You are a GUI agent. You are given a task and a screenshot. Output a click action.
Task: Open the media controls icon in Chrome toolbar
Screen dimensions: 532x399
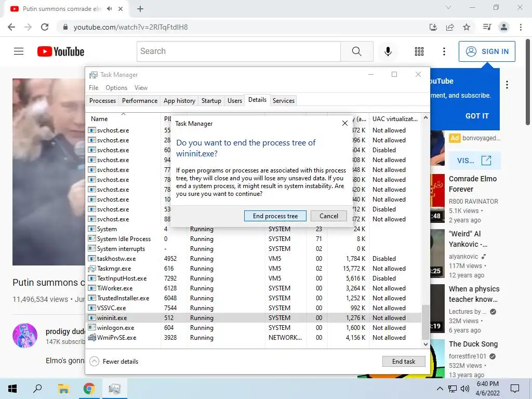pos(487,27)
